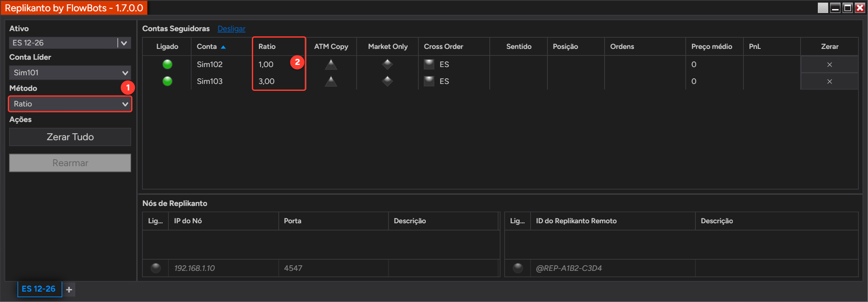The width and height of the screenshot is (868, 302).
Task: Close the Replikanto window
Action: pyautogui.click(x=860, y=8)
